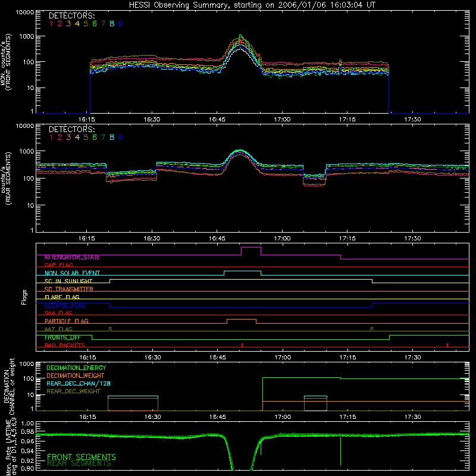476x476 pixels.
Task: Select yellow detector 4 in front segments legend
Action: click(77, 24)
